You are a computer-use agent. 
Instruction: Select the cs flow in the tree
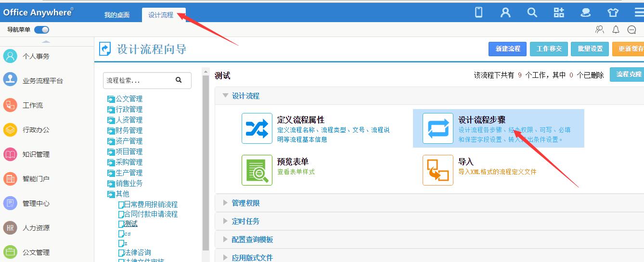[128, 234]
